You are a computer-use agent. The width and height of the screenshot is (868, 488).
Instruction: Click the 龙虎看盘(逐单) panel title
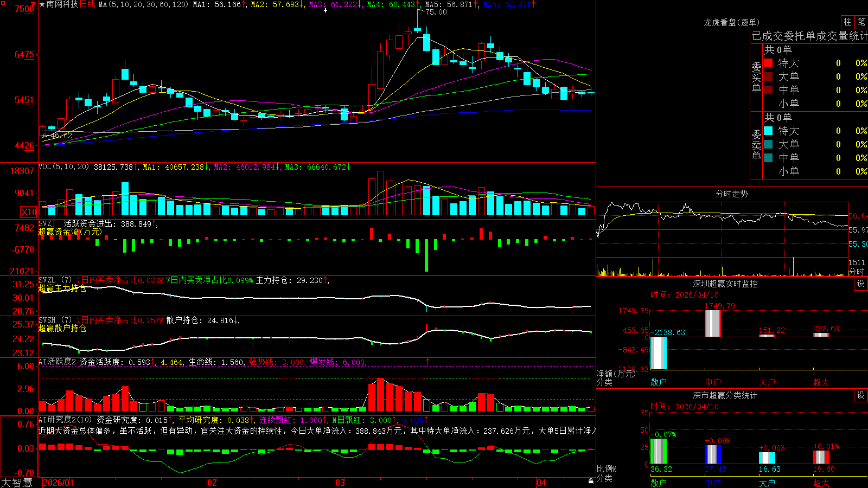tap(731, 22)
